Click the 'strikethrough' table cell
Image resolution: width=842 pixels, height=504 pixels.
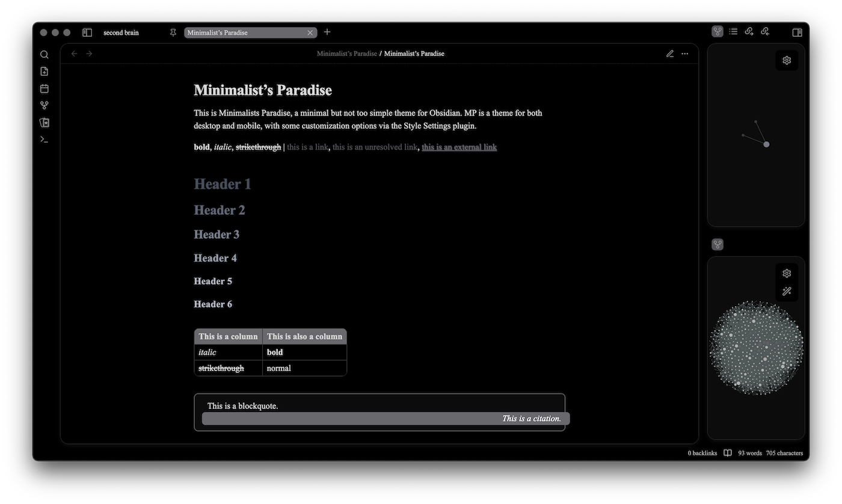tap(228, 368)
